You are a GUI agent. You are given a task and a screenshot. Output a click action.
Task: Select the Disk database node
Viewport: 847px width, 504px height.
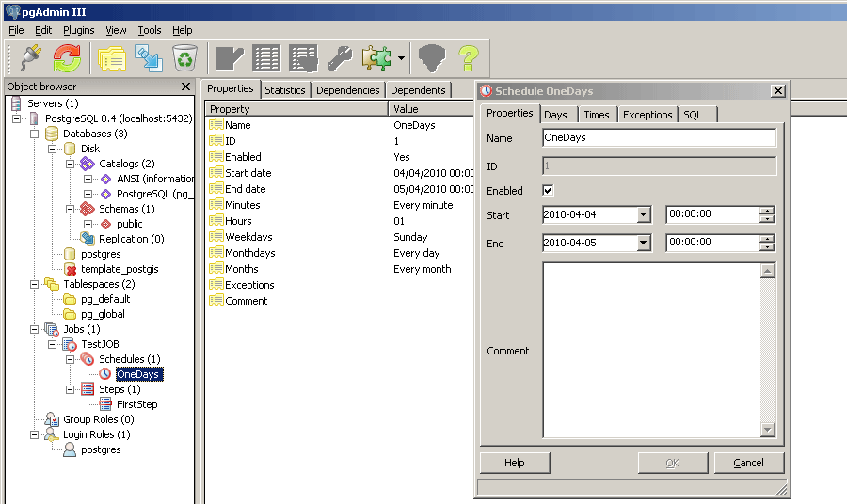coord(90,149)
